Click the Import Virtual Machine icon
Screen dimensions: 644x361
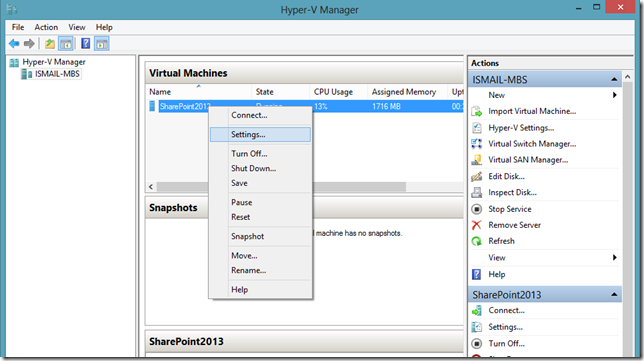tap(477, 111)
